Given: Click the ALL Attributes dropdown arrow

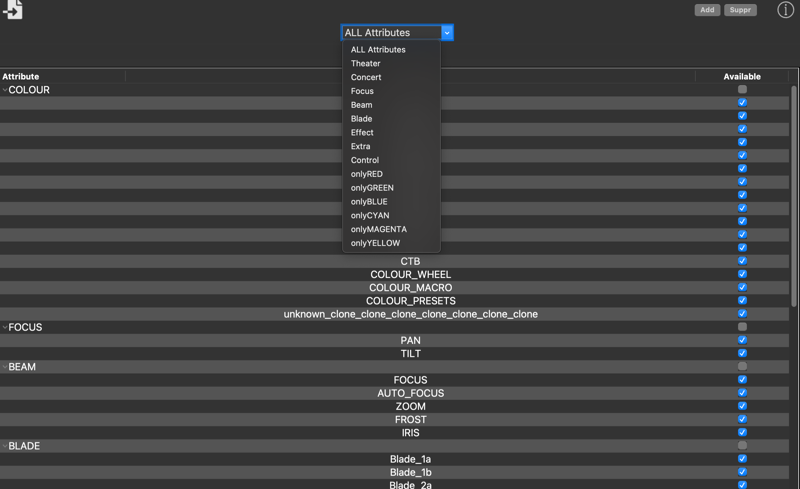Looking at the screenshot, I should pos(447,33).
